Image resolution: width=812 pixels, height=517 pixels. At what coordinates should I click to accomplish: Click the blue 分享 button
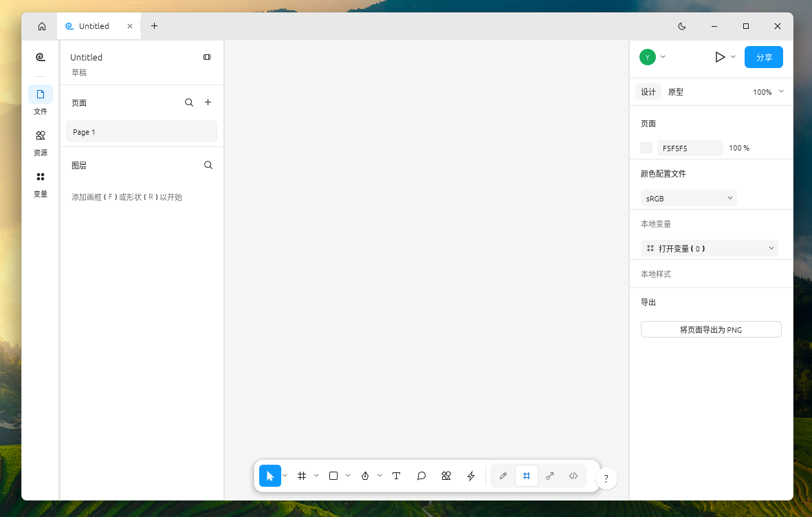point(764,57)
